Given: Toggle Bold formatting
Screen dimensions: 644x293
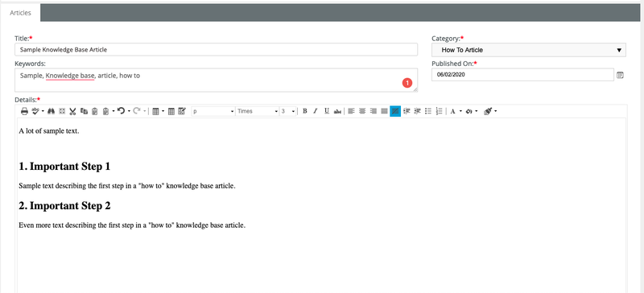Looking at the screenshot, I should (305, 111).
